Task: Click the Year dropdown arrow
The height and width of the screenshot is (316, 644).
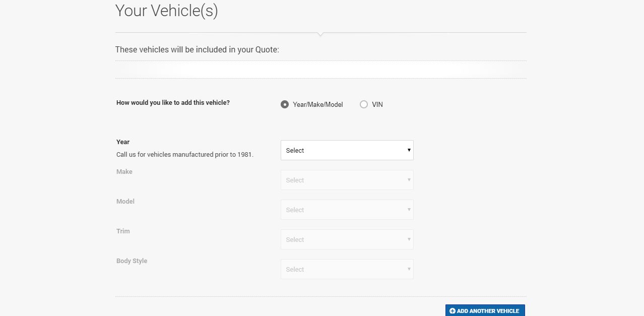Action: pyautogui.click(x=409, y=150)
